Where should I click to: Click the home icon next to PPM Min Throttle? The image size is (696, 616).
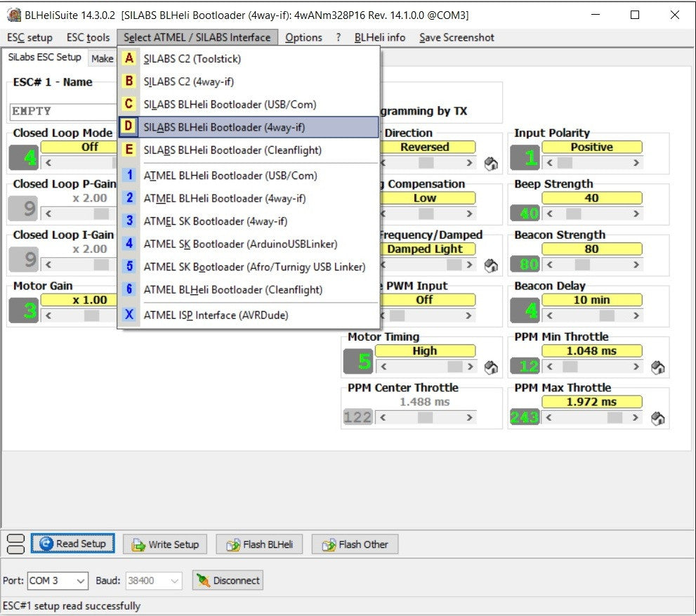tap(658, 367)
